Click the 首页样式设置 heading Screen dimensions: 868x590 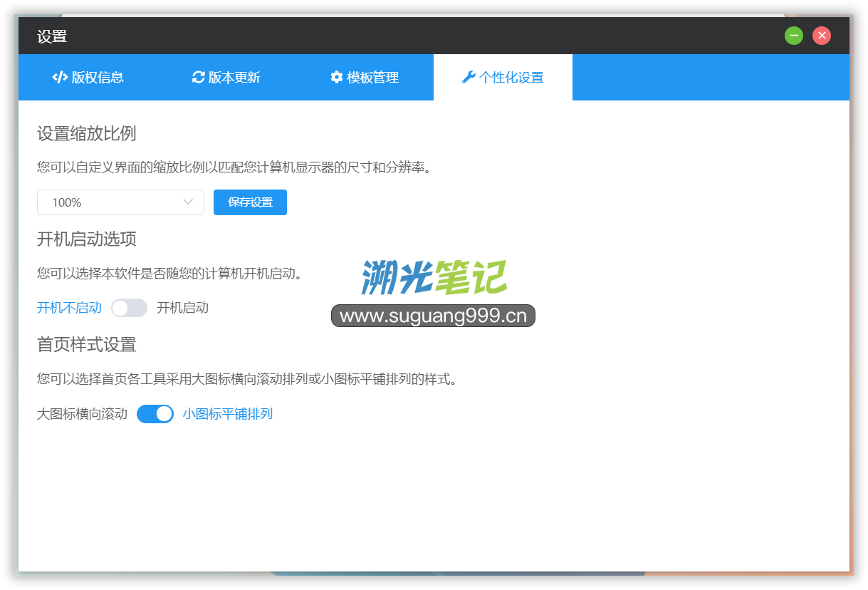click(86, 345)
